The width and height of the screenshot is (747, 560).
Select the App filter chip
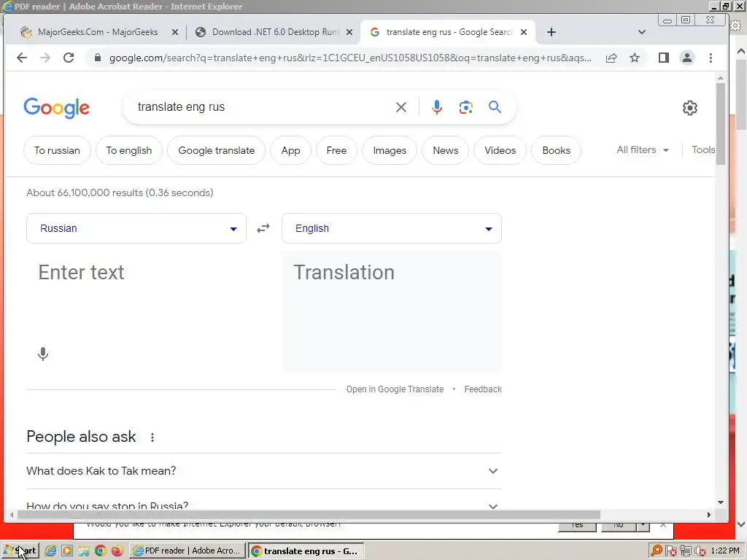pos(290,150)
